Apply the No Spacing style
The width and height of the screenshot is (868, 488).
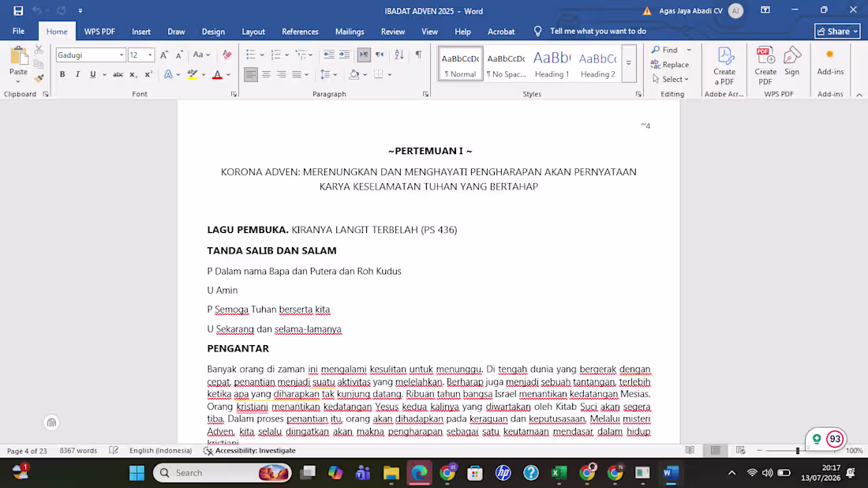pos(506,64)
